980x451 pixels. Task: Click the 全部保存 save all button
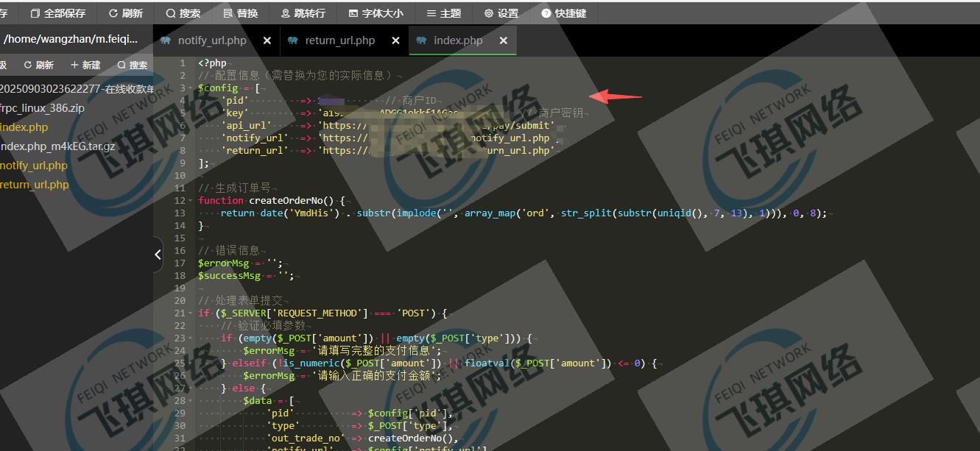point(57,13)
